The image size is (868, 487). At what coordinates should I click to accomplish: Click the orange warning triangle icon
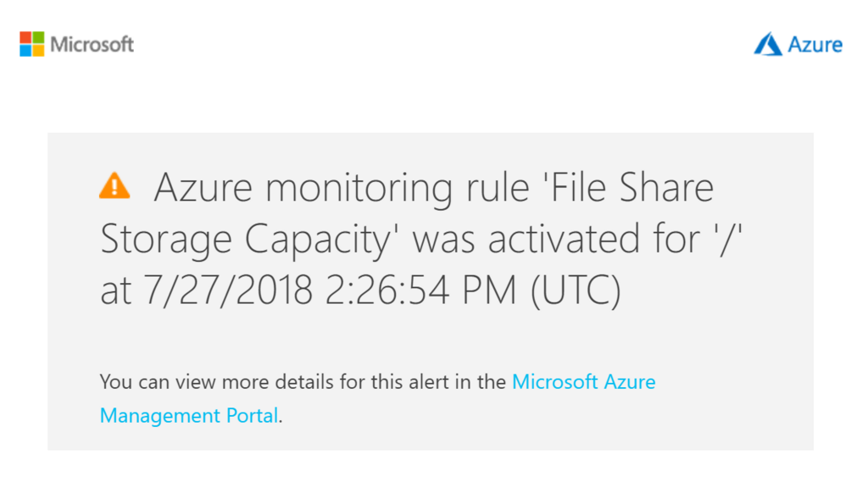pyautogui.click(x=114, y=185)
